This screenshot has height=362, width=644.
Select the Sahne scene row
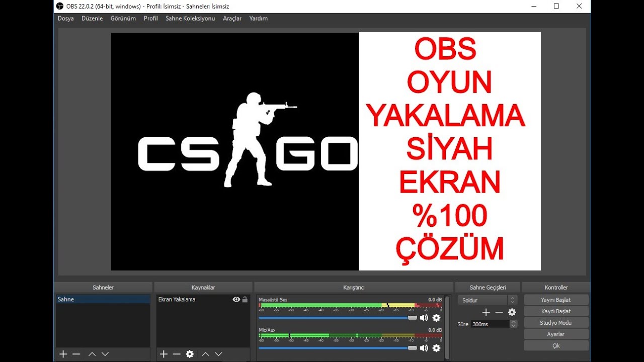coord(103,299)
